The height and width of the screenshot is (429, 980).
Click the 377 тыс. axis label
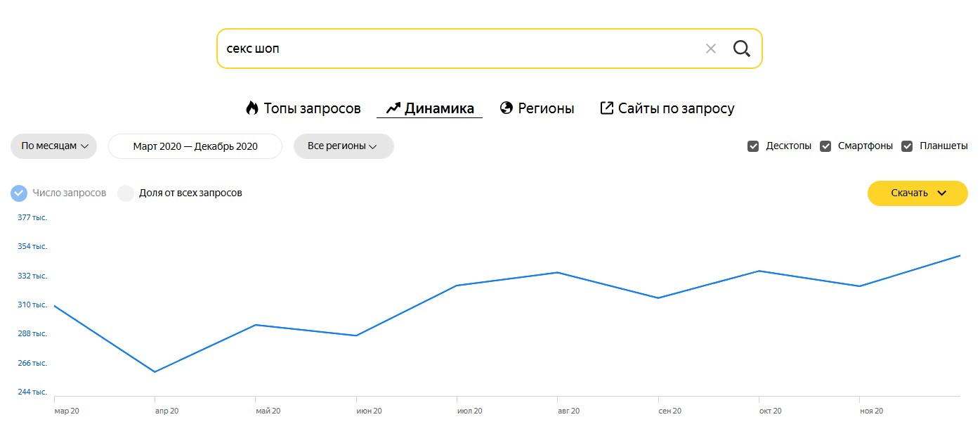pos(32,217)
